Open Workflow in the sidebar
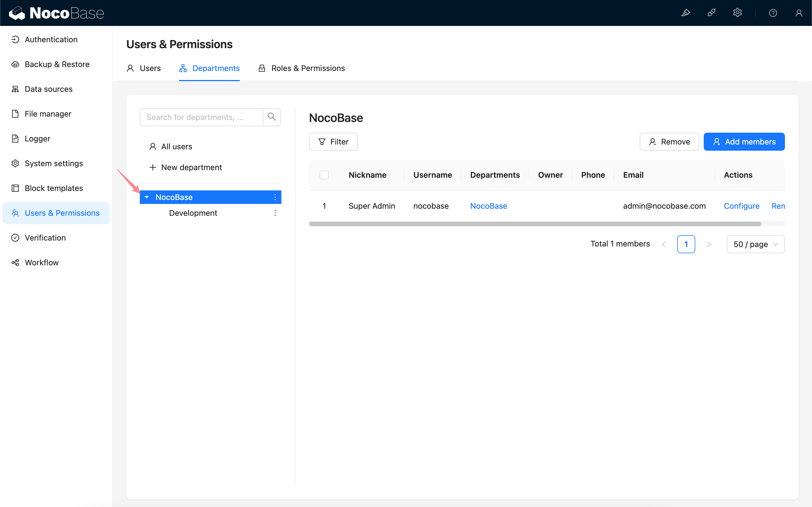This screenshot has height=507, width=812. tap(42, 263)
